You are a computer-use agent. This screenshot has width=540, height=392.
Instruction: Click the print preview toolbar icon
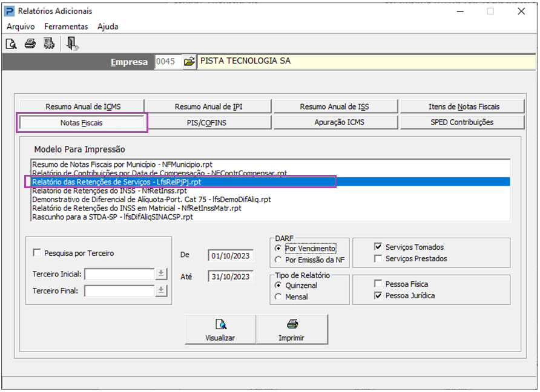pos(11,44)
